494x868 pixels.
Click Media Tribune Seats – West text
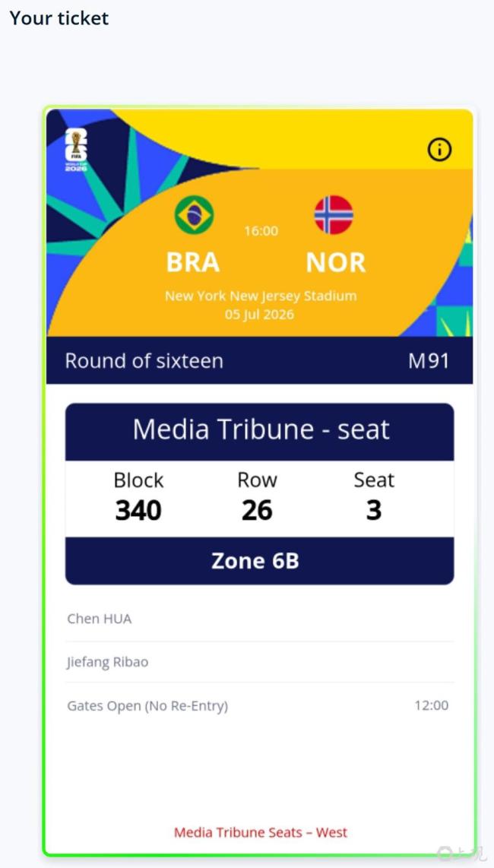coord(261,832)
